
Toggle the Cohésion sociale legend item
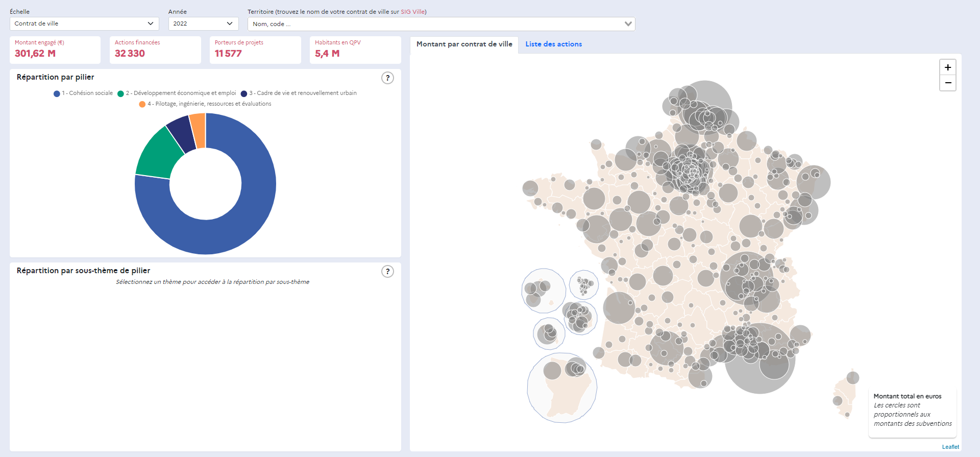point(83,93)
